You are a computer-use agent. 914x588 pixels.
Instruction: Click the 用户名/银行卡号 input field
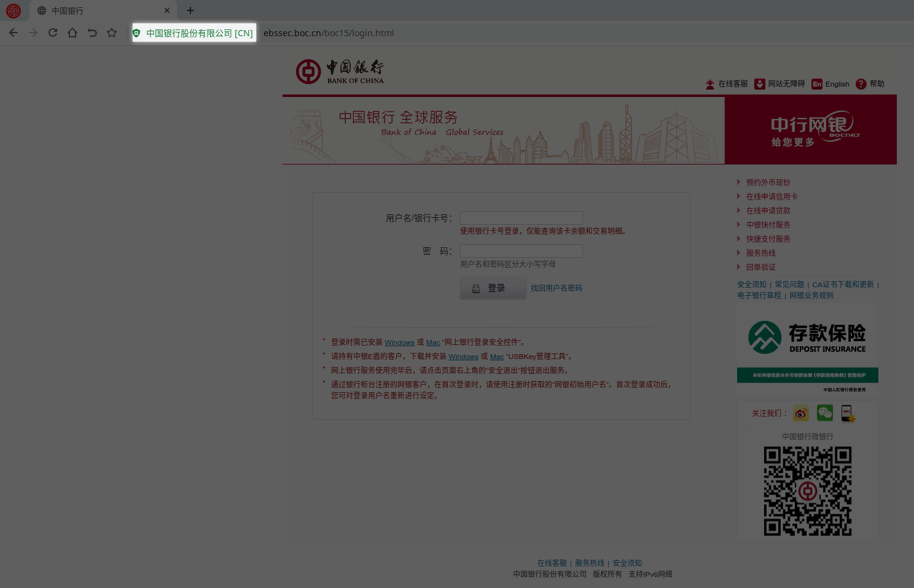pos(521,218)
